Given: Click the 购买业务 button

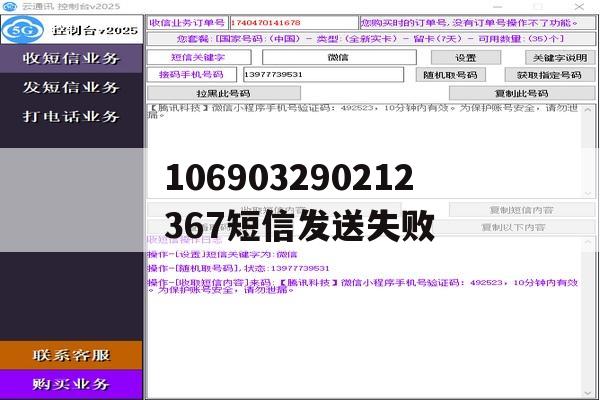Looking at the screenshot, I should coord(71,384).
